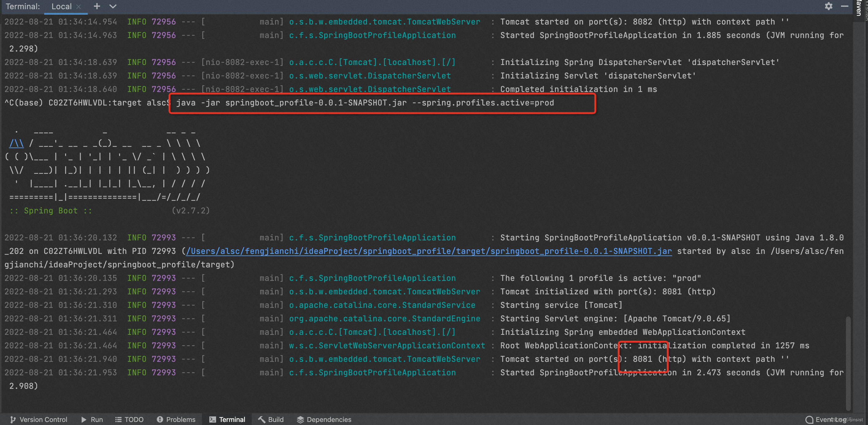Screen dimensions: 868x425
Task: Expand the terminal session options chevron
Action: click(113, 6)
